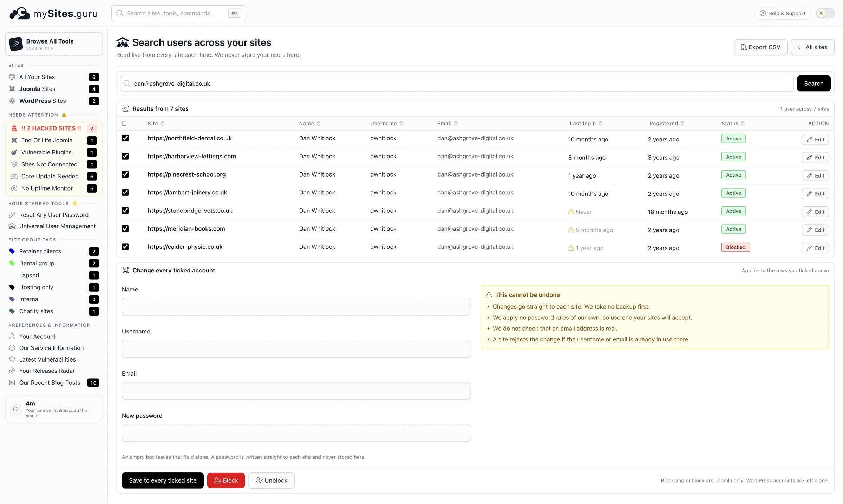Click the Blocked status badge
843x504 pixels.
(x=736, y=247)
